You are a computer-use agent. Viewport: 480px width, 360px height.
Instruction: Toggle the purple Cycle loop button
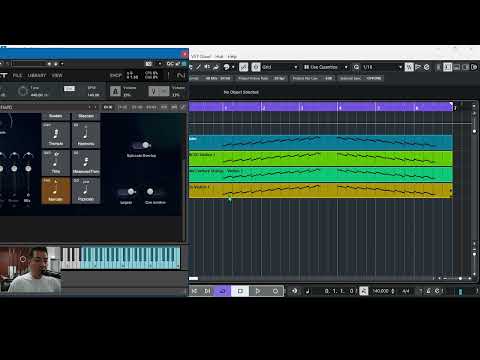coord(222,291)
